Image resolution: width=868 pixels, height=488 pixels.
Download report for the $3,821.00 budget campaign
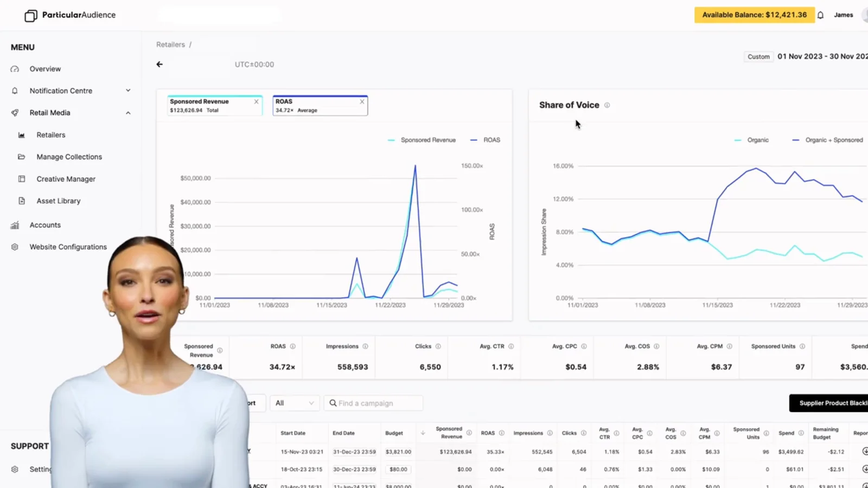865,451
